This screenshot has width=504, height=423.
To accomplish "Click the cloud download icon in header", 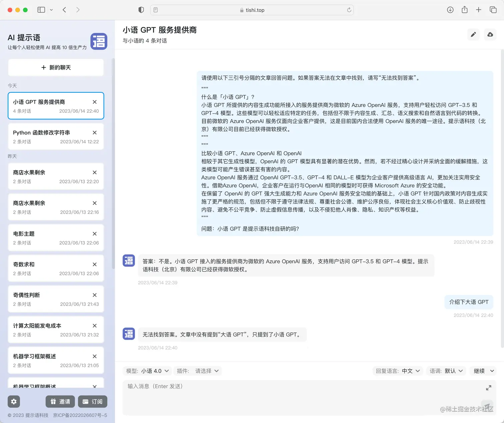I will (490, 34).
